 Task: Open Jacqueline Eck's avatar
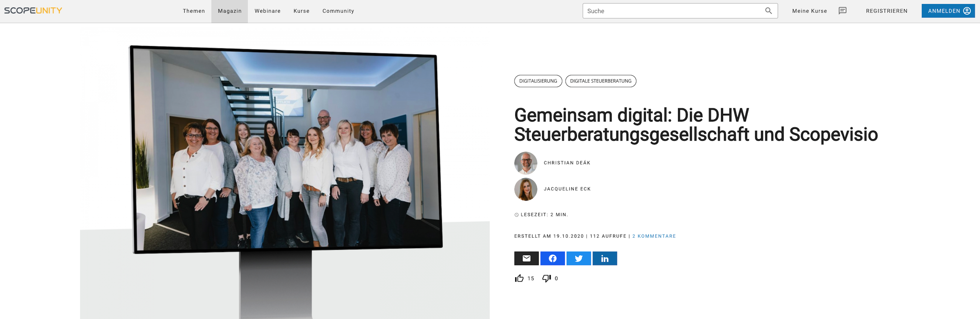(525, 189)
